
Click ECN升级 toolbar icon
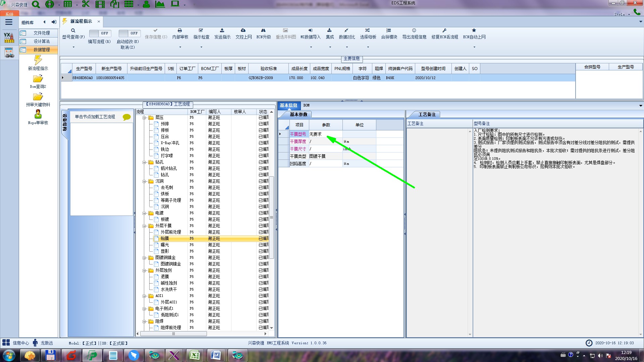point(263,31)
